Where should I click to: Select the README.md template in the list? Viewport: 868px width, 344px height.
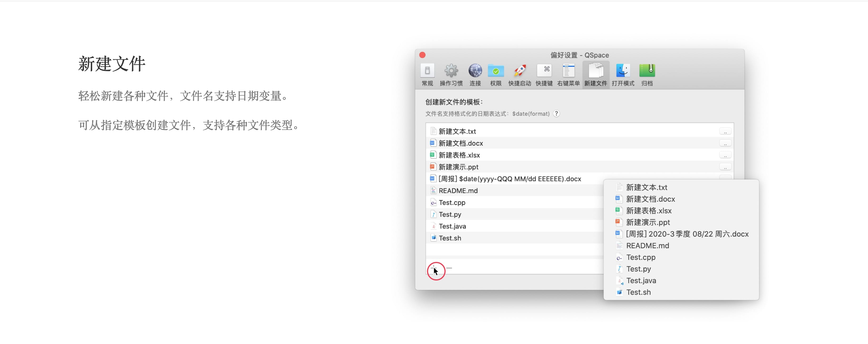click(x=458, y=191)
